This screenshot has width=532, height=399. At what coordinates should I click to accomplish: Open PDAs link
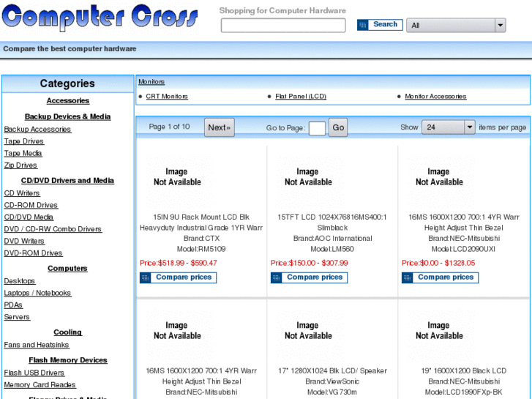pyautogui.click(x=13, y=305)
